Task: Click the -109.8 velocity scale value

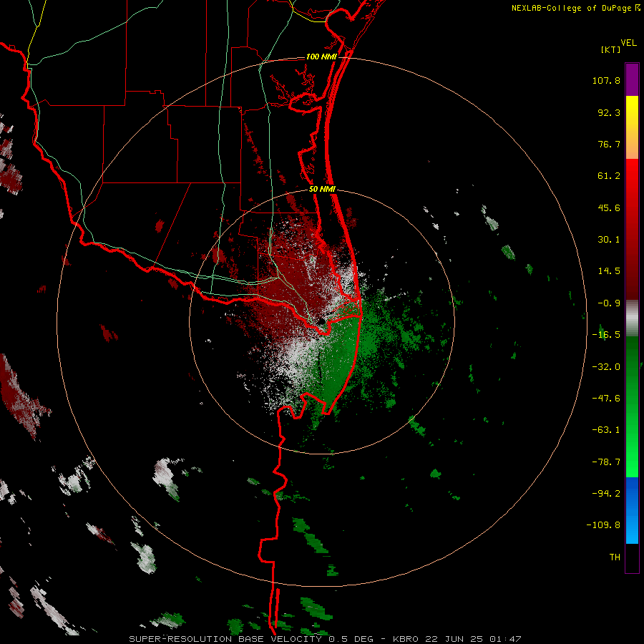Action: click(603, 525)
